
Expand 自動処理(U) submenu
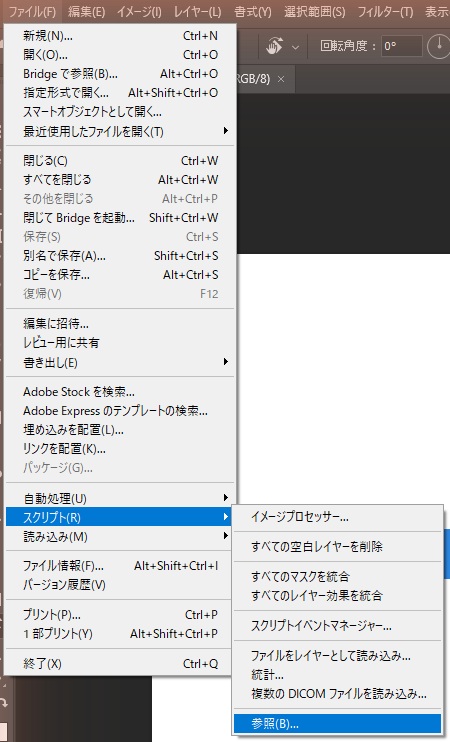[x=120, y=498]
